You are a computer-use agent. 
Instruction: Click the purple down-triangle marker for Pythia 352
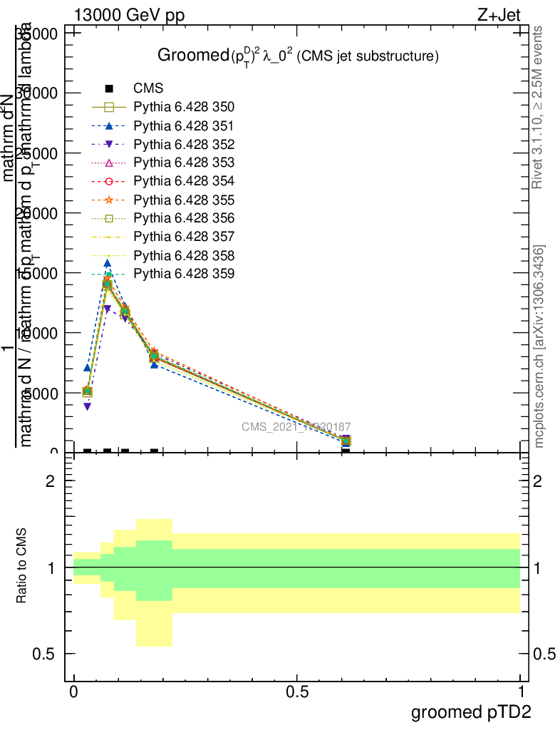click(x=109, y=145)
